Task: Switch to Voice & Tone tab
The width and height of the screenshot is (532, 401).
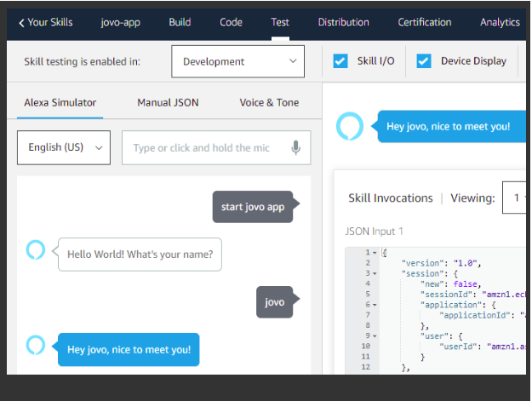Action: click(x=269, y=102)
